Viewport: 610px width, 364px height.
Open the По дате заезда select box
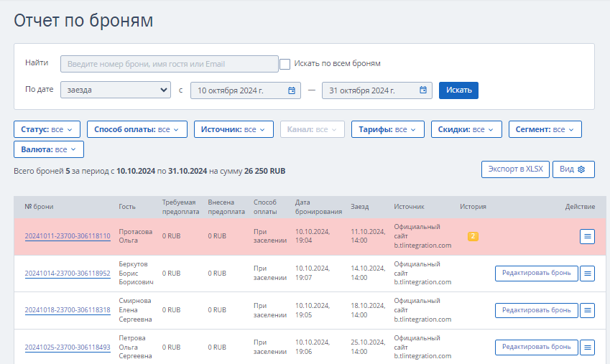(x=116, y=90)
